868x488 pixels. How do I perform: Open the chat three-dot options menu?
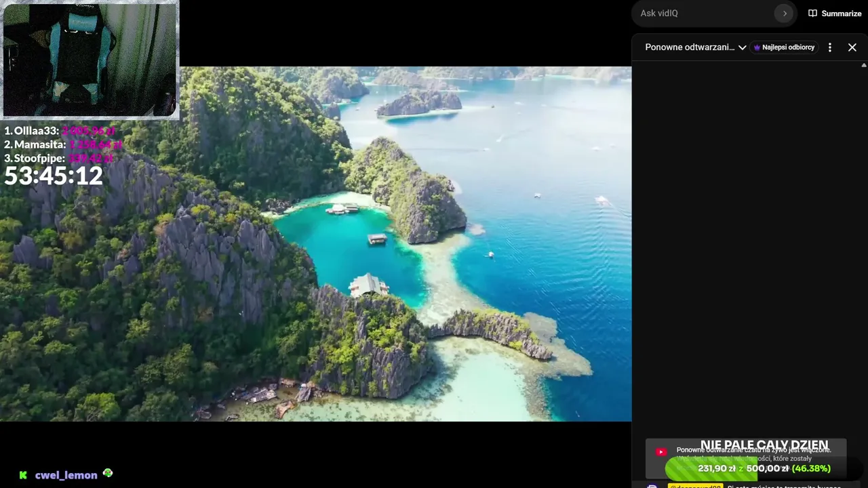(x=829, y=47)
